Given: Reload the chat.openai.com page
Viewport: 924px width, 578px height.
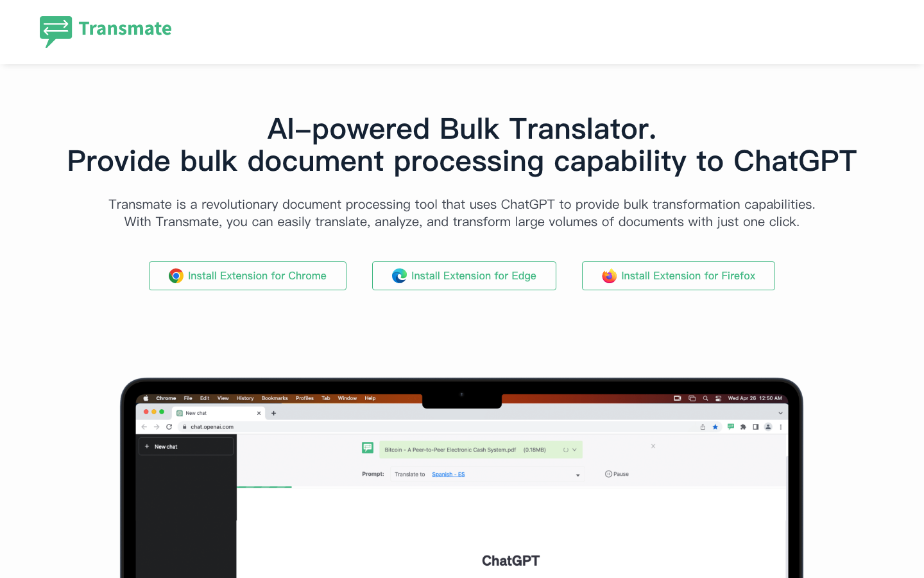Looking at the screenshot, I should 169,426.
